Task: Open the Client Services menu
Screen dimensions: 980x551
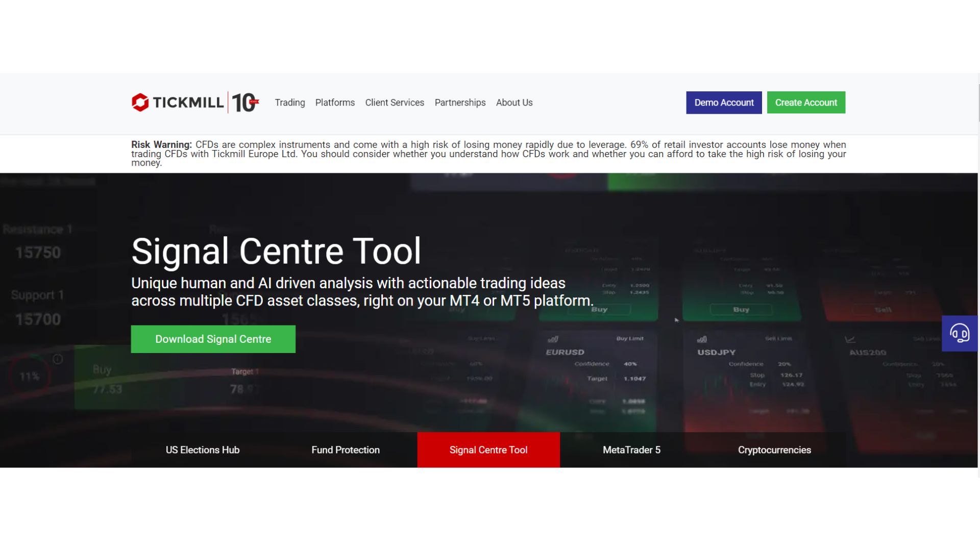Action: click(x=395, y=103)
